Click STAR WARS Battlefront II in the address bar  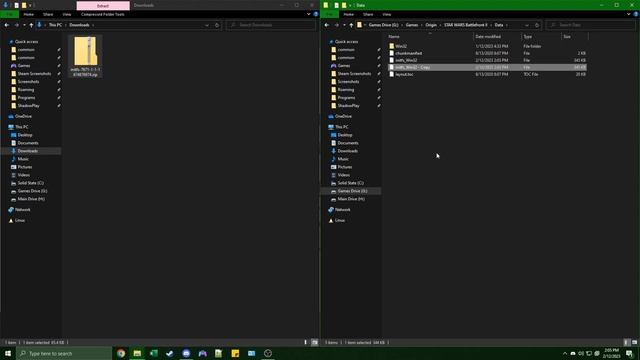(x=466, y=25)
